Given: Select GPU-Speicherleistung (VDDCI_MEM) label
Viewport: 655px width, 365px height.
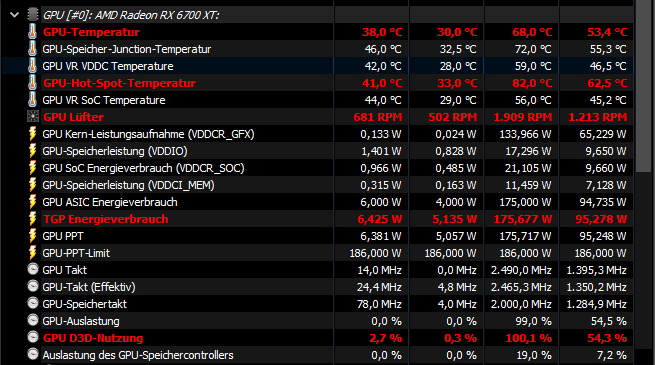Looking at the screenshot, I should pos(128,185).
